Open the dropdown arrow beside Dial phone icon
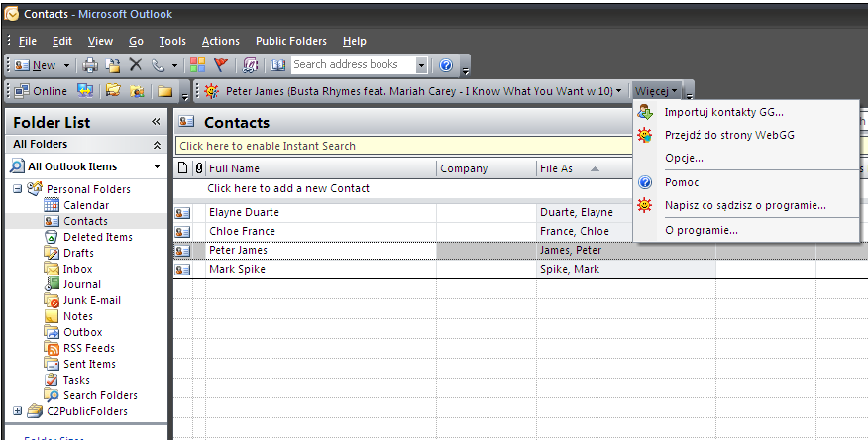Image resolution: width=868 pixels, height=440 pixels. pyautogui.click(x=174, y=65)
